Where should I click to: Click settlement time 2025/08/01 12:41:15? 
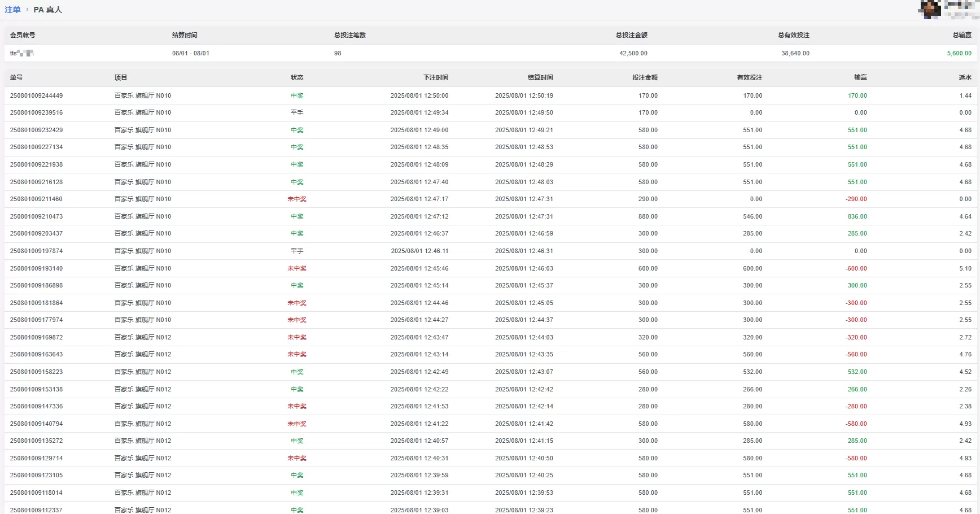click(524, 441)
